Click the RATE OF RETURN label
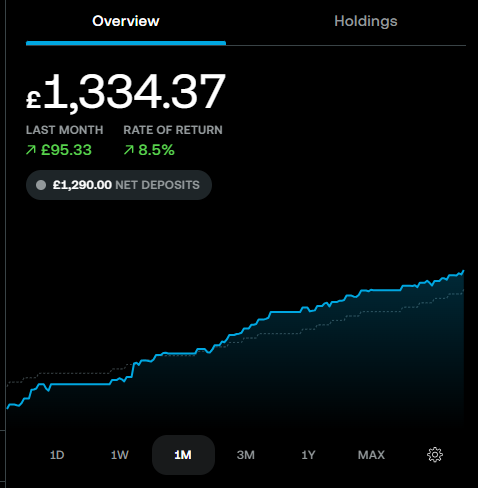This screenshot has height=488, width=478. tap(173, 130)
